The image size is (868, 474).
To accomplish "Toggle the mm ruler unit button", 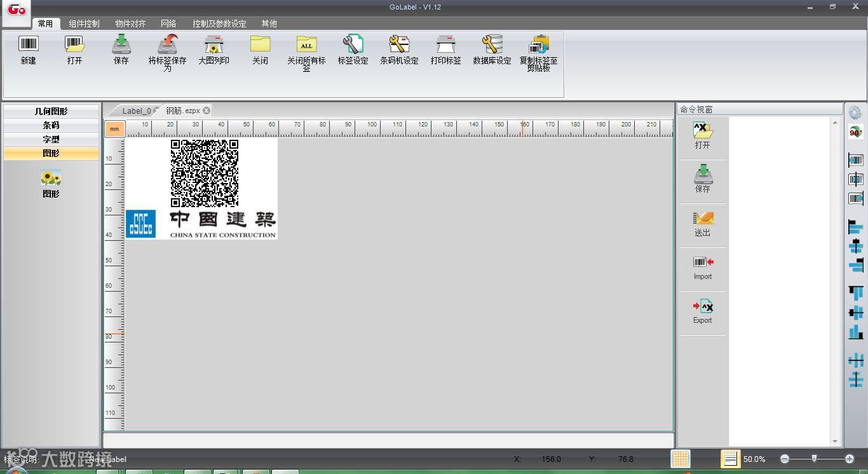I will 114,129.
